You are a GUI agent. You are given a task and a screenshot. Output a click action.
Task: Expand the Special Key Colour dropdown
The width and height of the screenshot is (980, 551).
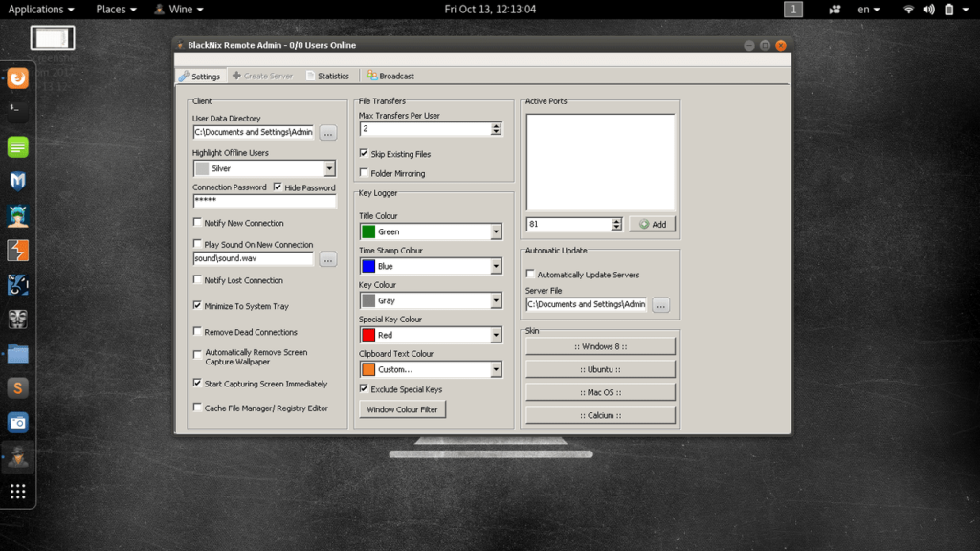496,335
